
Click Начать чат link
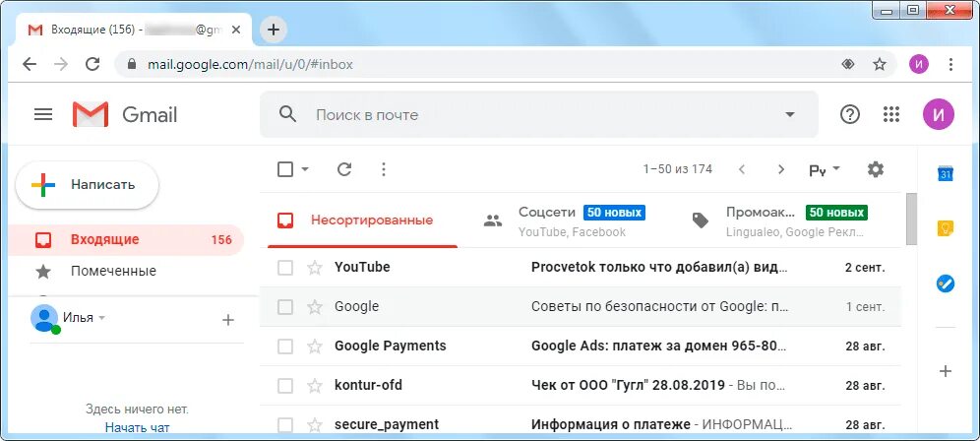click(138, 428)
